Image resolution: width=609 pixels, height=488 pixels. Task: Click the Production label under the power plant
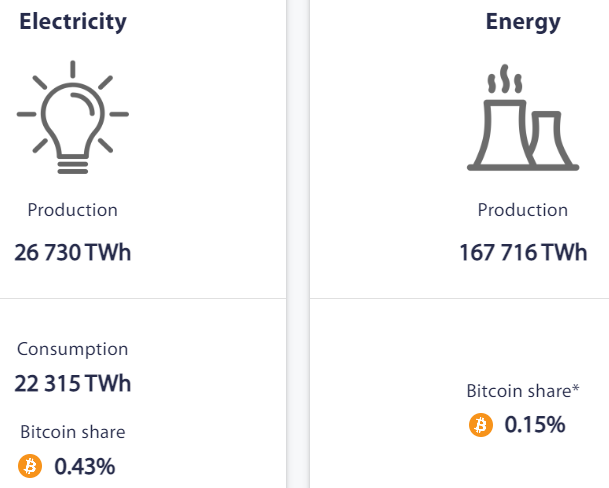click(x=522, y=210)
